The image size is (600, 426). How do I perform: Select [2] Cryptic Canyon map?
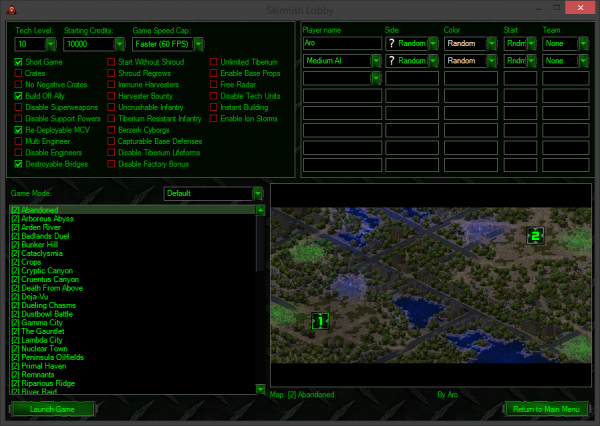132,271
